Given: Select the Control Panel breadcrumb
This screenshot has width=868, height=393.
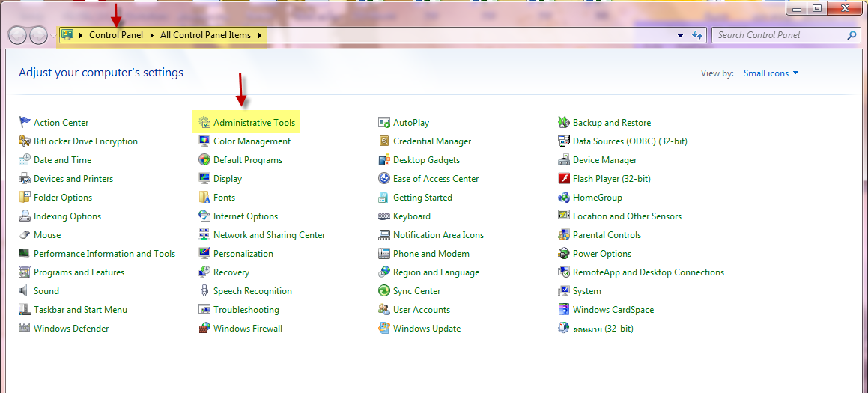Looking at the screenshot, I should (x=116, y=35).
